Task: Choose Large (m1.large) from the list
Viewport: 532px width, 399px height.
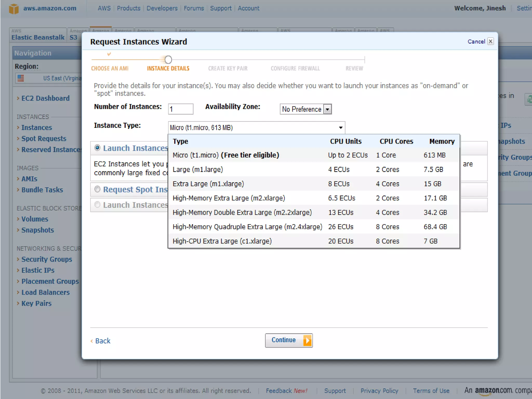Action: 198,169
